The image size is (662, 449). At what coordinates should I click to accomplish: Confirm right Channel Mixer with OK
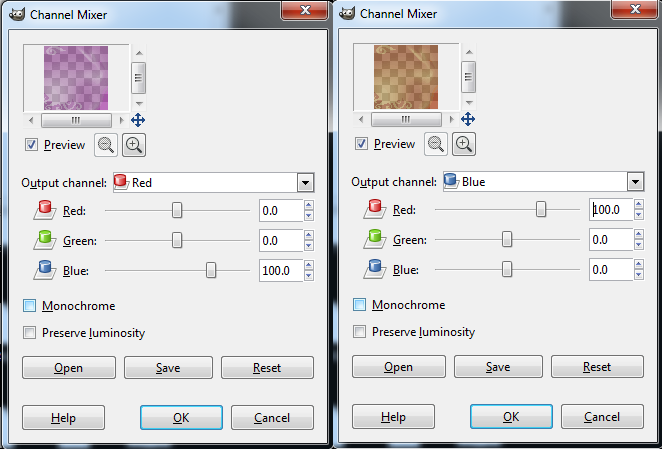(511, 417)
